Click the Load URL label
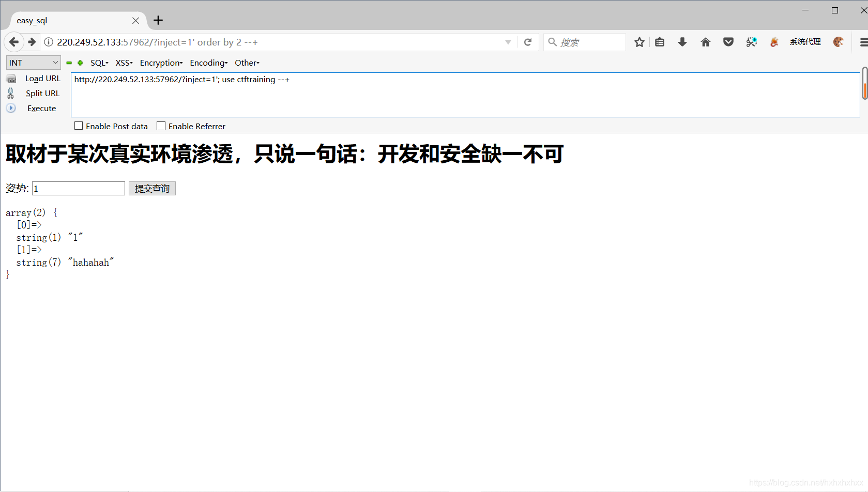868x492 pixels. (43, 79)
